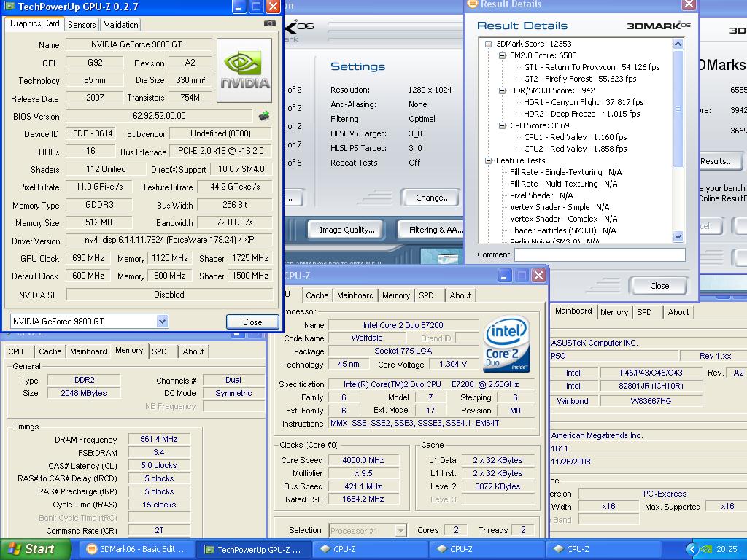Click the Core Speed 4000.0 MHz value
Viewport: 747px width, 560px height.
(x=363, y=461)
